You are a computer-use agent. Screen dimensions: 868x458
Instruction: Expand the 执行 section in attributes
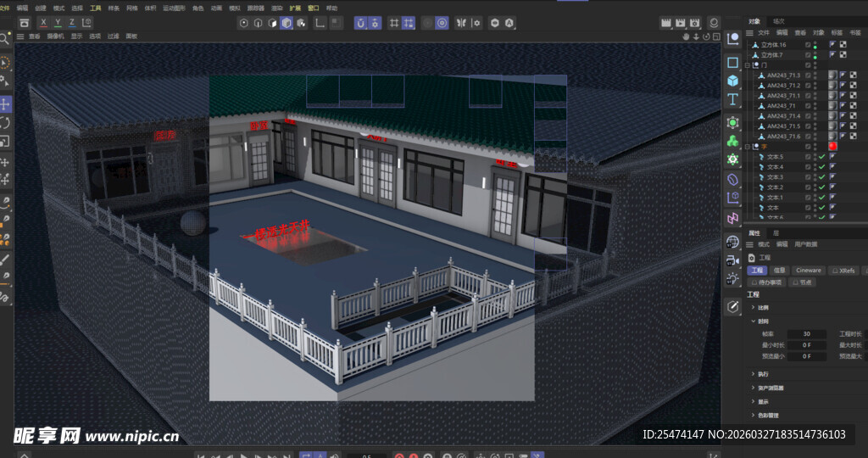754,373
